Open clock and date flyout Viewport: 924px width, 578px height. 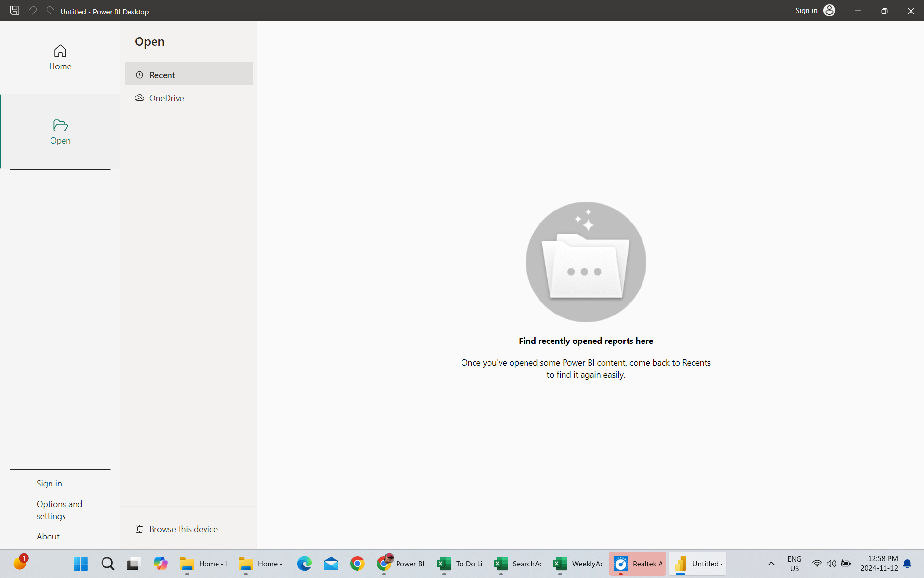(879, 564)
